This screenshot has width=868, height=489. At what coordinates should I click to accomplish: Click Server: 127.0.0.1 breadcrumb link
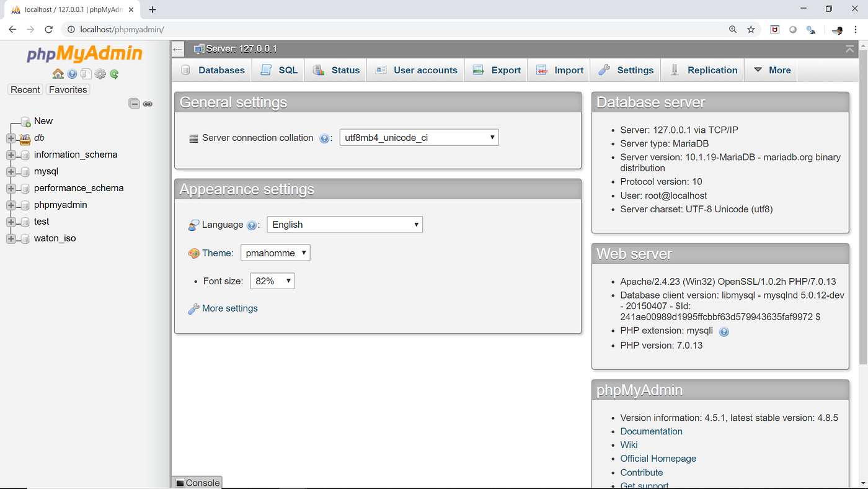[241, 49]
